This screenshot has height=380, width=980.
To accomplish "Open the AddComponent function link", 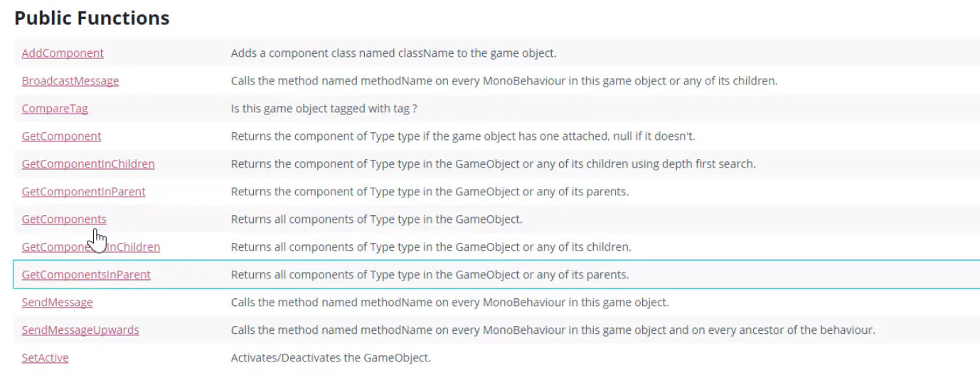I will point(63,53).
